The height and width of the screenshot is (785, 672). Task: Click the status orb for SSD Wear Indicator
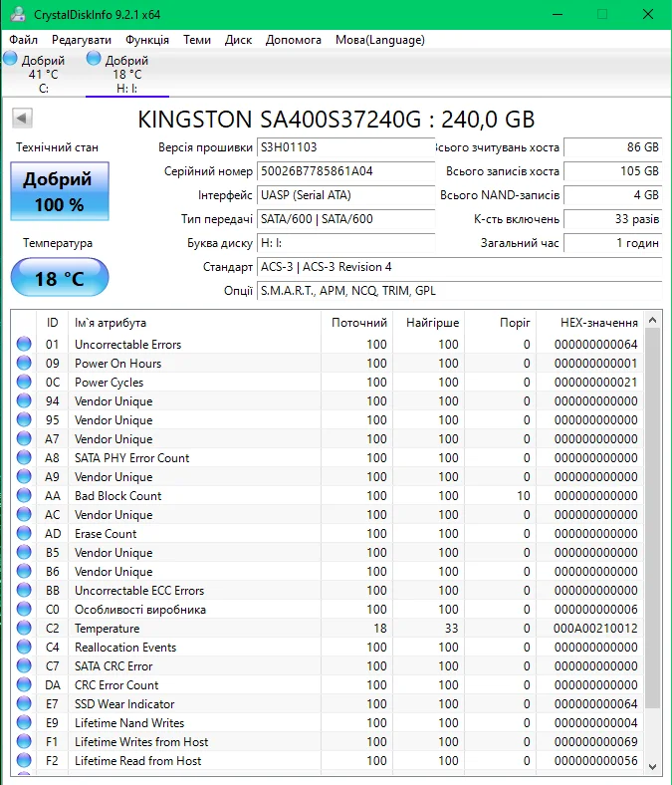(x=24, y=704)
